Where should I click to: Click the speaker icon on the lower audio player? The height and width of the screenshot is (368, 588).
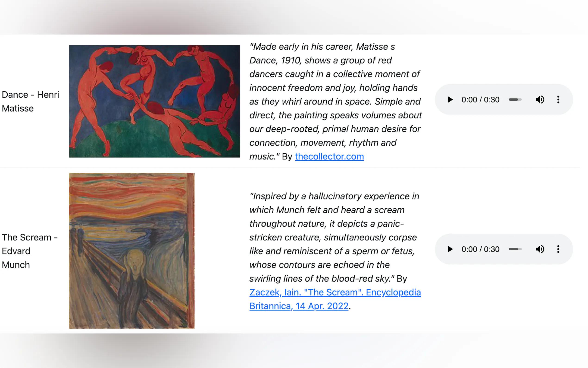(x=540, y=249)
